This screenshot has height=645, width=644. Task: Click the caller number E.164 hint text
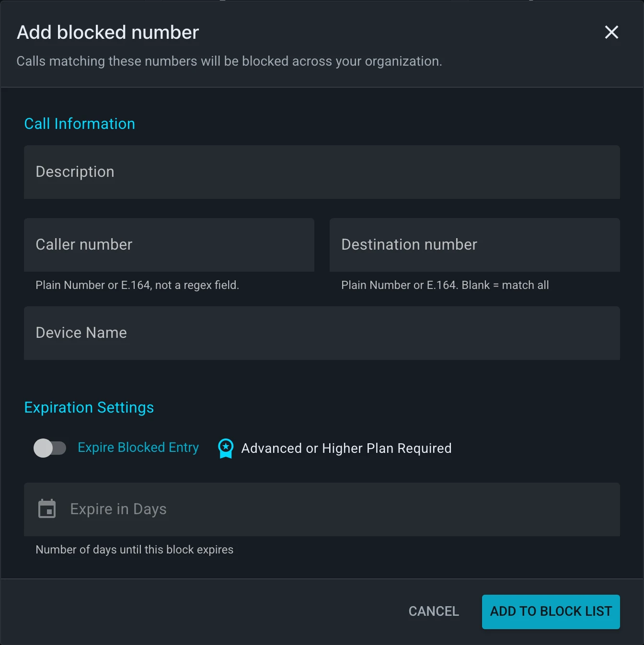click(137, 285)
